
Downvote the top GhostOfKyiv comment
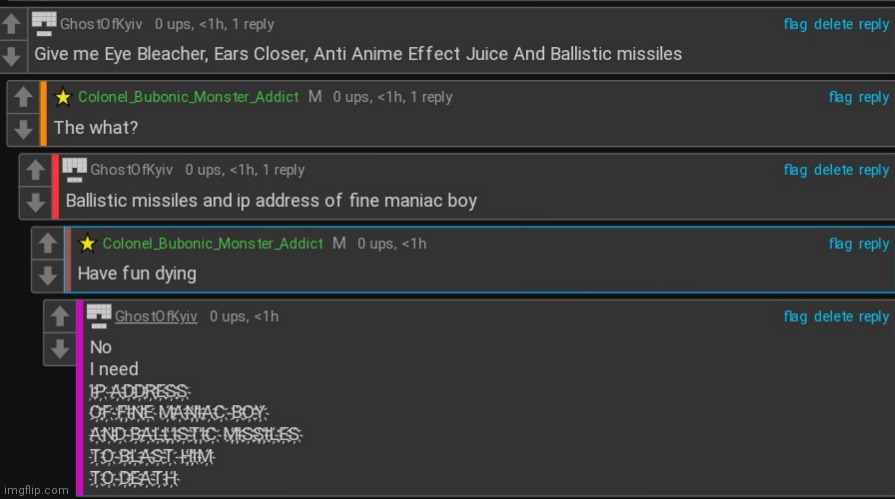click(x=12, y=56)
